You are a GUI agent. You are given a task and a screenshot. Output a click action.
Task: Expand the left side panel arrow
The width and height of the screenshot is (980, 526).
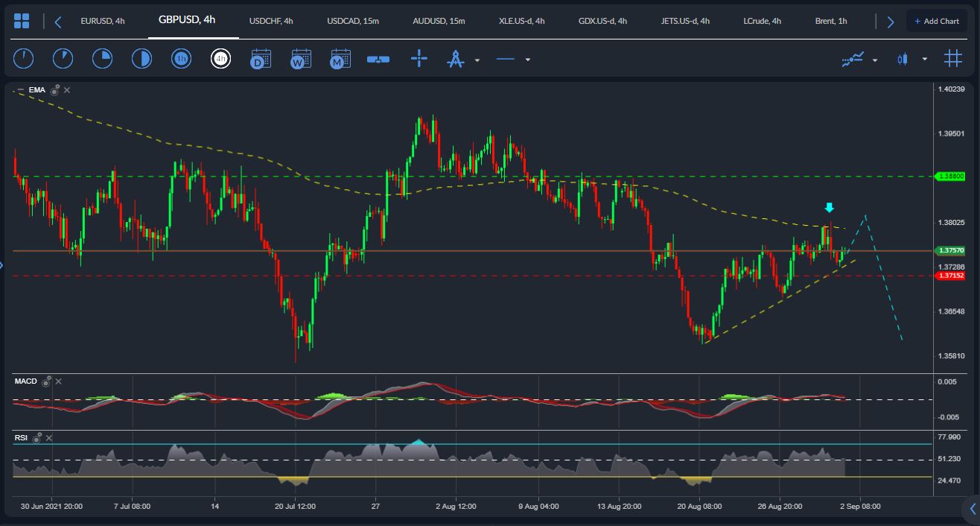(x=2, y=264)
